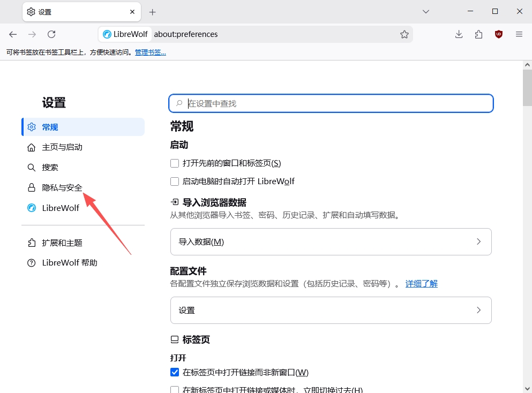Open the 管理书签 link
532x393 pixels.
pyautogui.click(x=151, y=52)
